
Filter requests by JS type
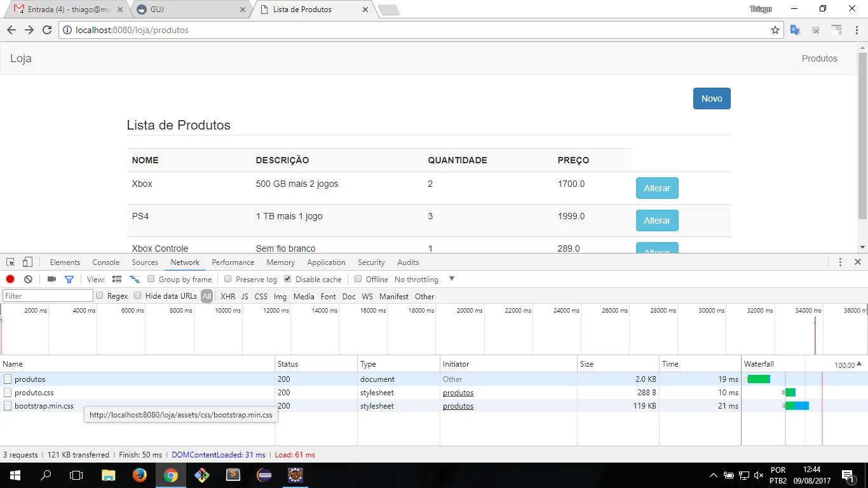[x=245, y=297]
